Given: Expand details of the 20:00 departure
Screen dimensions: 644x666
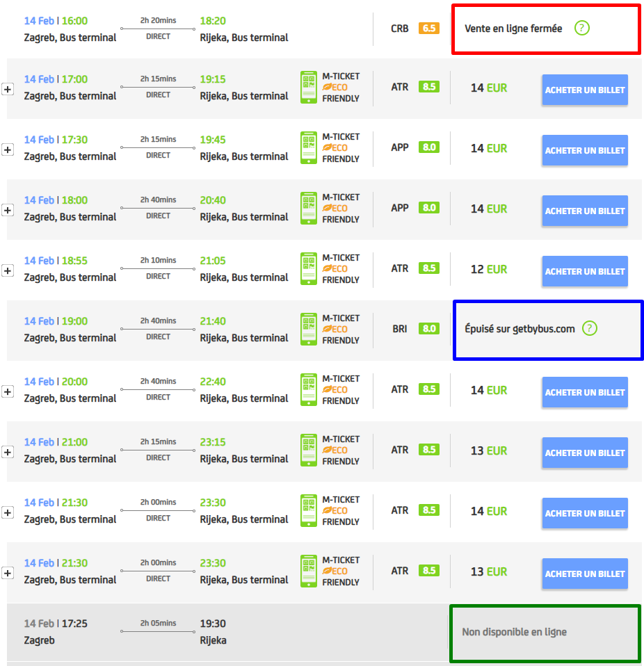Looking at the screenshot, I should [8, 391].
